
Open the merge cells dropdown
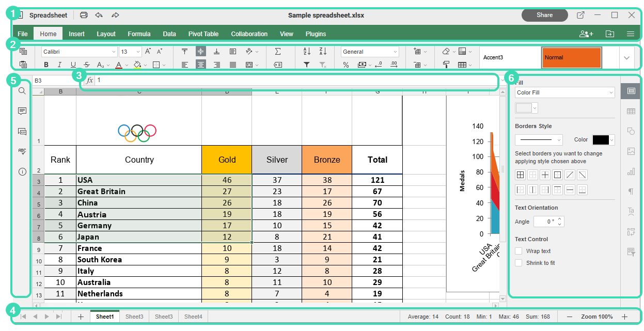[x=257, y=65]
